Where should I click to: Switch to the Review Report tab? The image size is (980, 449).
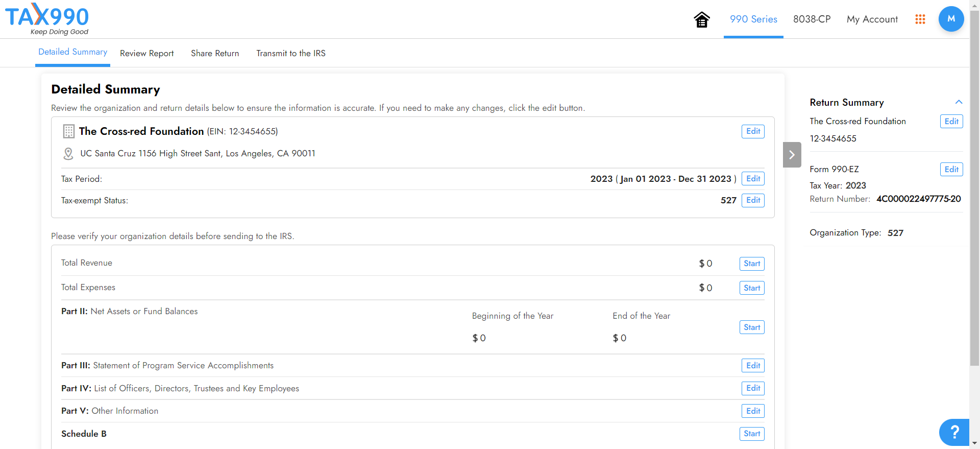[x=146, y=53]
